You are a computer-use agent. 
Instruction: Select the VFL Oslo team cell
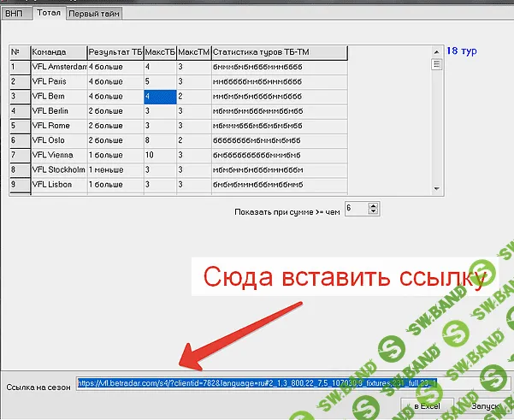click(59, 140)
